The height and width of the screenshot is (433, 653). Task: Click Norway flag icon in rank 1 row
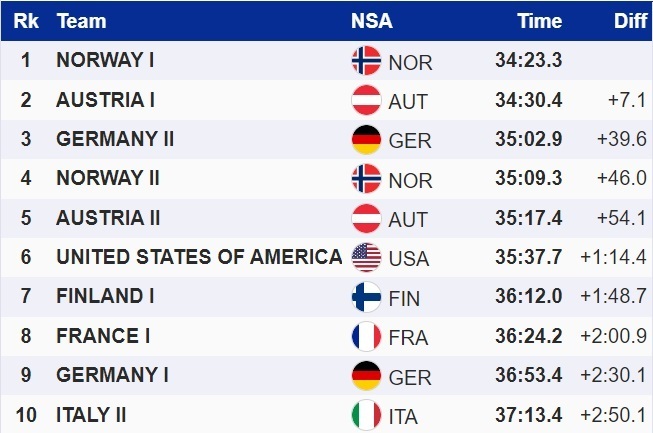367,60
